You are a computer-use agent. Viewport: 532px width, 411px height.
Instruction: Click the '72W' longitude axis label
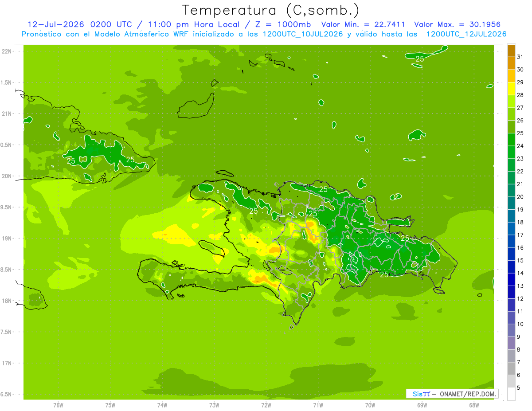266,405
